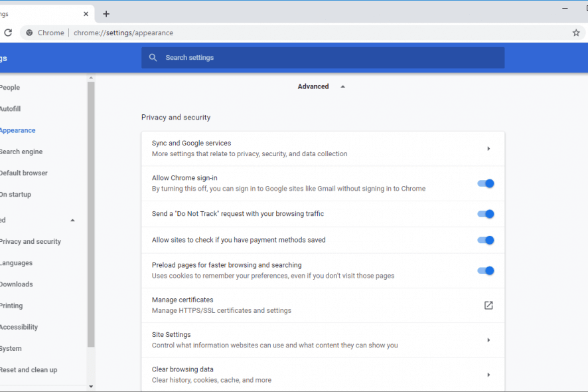
Task: Click the Sync and Google services title
Action: [191, 143]
